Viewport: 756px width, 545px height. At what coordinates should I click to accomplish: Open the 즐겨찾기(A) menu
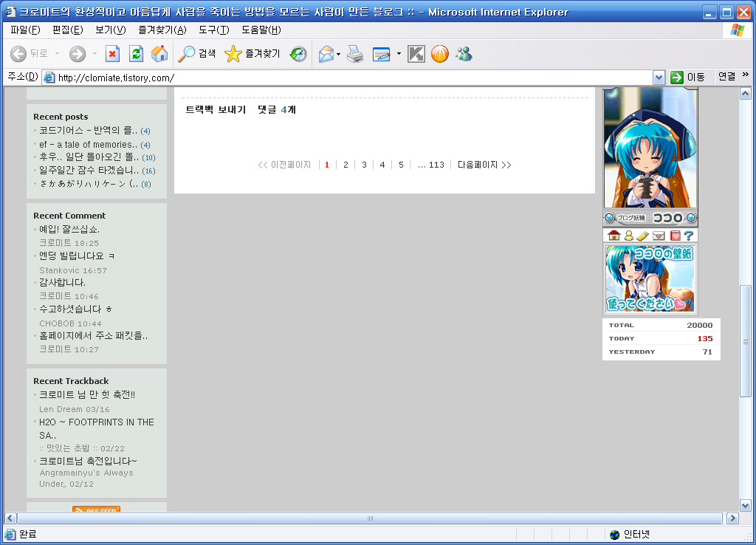point(162,30)
